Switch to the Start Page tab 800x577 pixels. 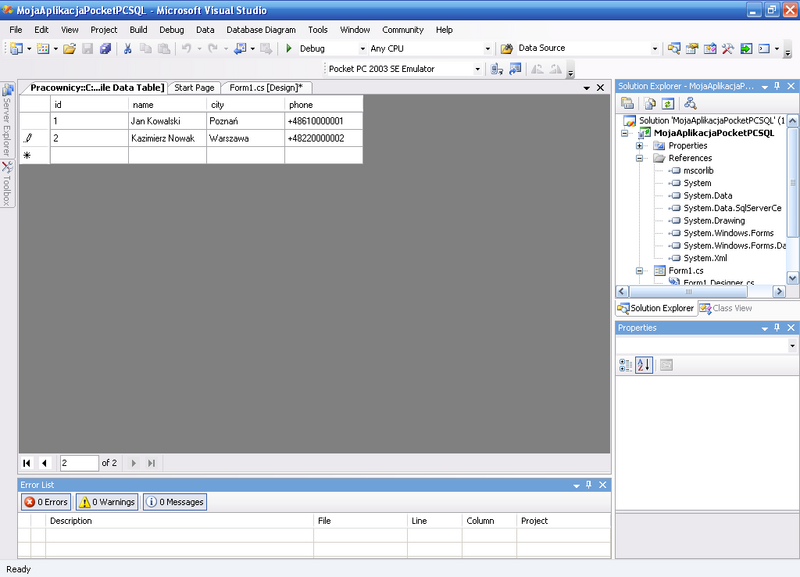point(194,88)
